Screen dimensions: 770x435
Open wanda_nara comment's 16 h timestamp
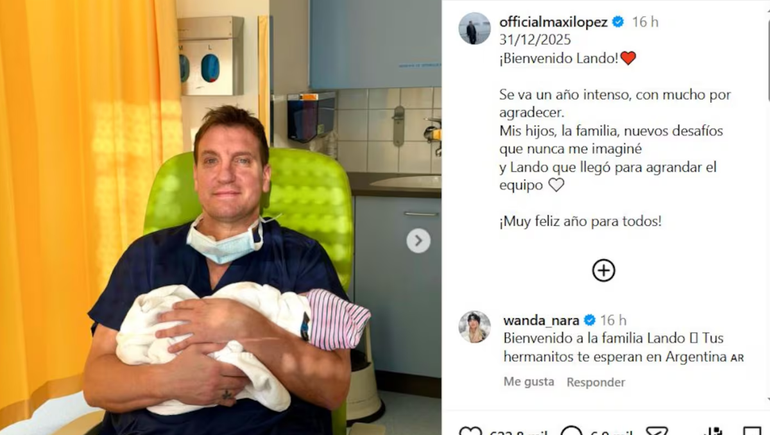(613, 321)
